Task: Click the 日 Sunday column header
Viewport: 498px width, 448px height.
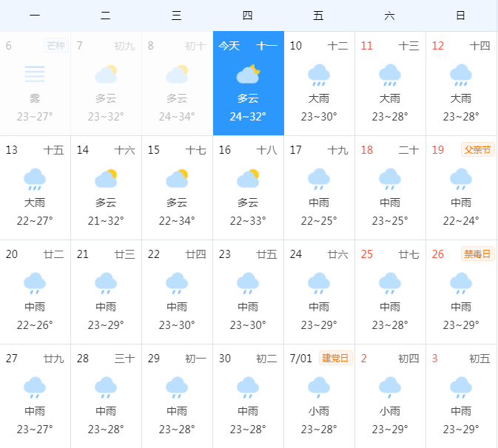Action: [461, 16]
